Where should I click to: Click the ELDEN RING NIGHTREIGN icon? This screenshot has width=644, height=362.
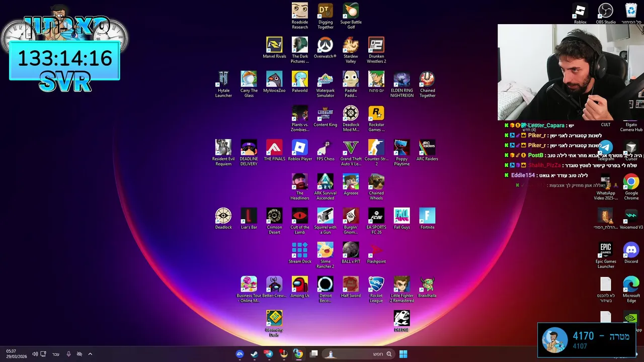(x=401, y=84)
